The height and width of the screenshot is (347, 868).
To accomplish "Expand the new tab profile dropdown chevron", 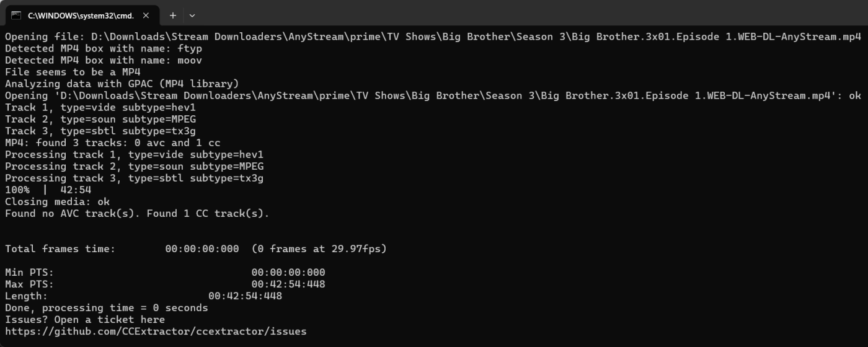I will click(192, 15).
